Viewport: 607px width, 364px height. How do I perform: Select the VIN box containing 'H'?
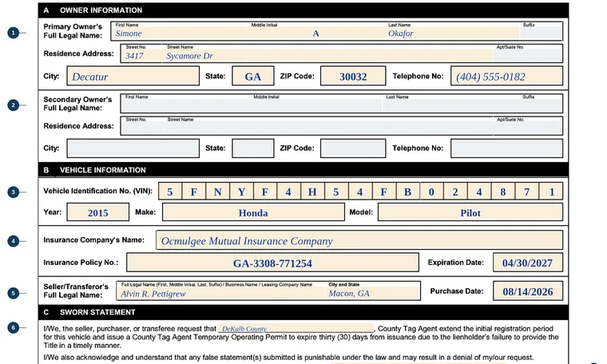click(312, 192)
